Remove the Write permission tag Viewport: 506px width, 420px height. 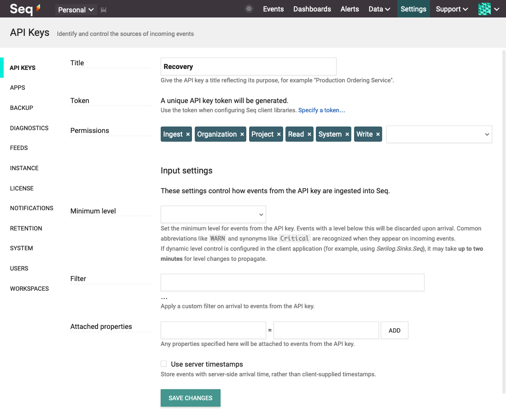point(378,134)
